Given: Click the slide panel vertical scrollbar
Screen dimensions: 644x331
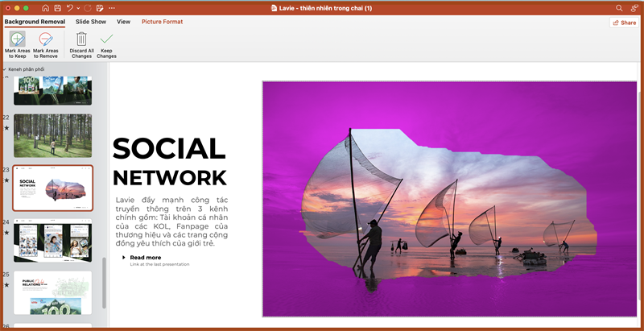Looking at the screenshot, I should tap(104, 282).
